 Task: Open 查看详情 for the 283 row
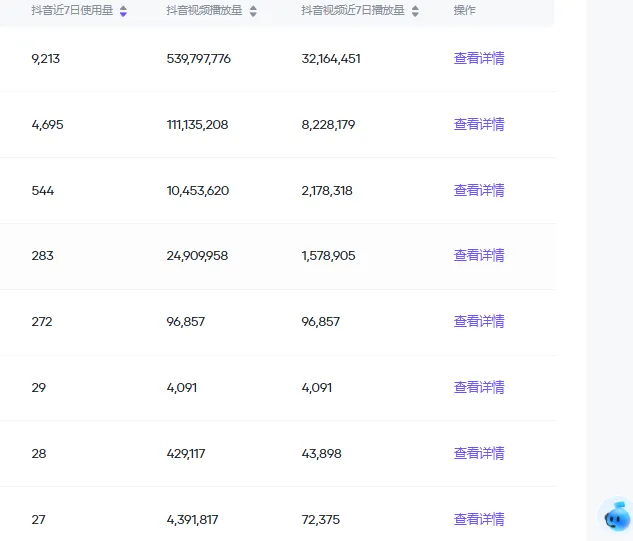pos(479,256)
